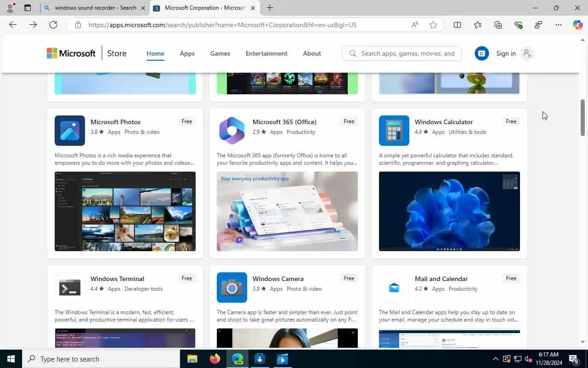Viewport: 588px width, 368px height.
Task: Click the magnifier icon in Store search
Action: coord(352,53)
